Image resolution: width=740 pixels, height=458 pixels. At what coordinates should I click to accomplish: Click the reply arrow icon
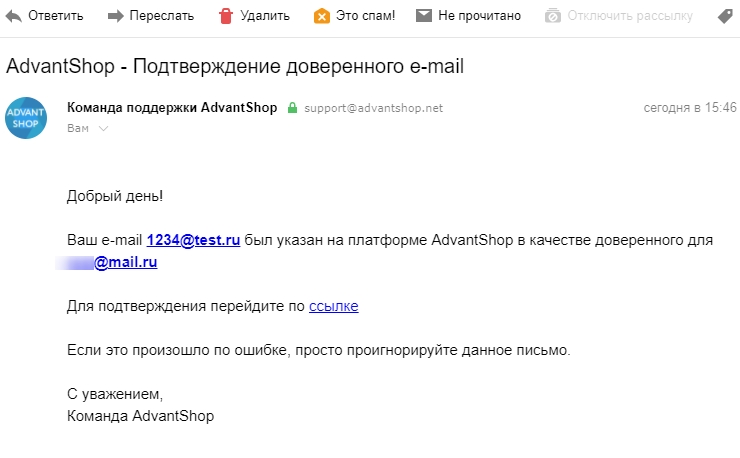coord(14,16)
